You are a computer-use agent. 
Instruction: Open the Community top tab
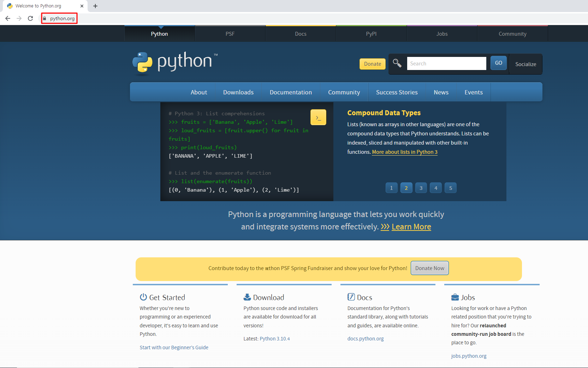coord(513,34)
